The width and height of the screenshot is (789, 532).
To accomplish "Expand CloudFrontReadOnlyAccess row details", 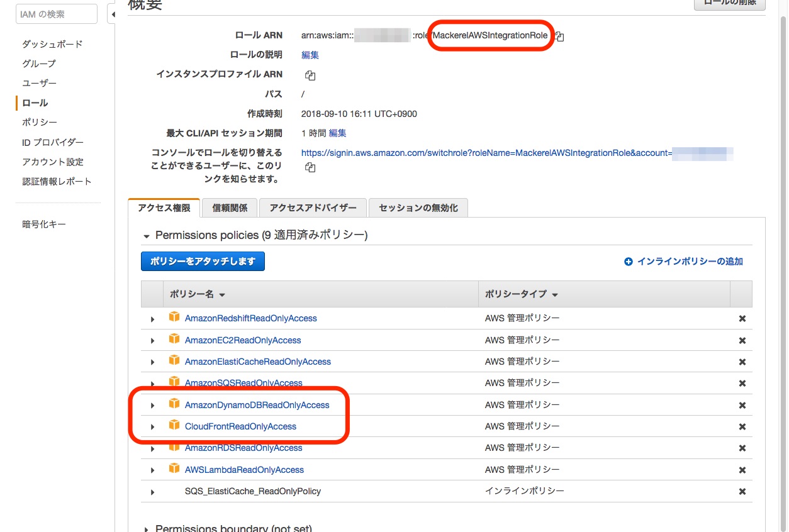I will [x=152, y=428].
